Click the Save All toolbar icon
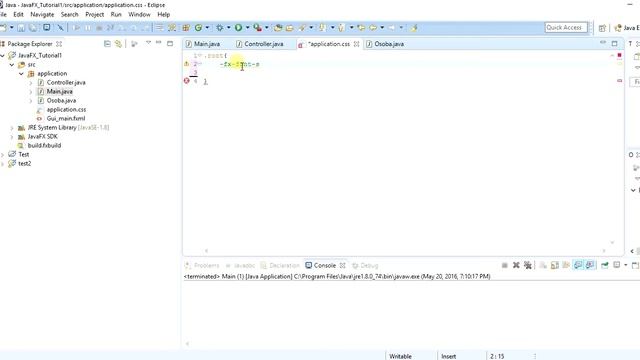The width and height of the screenshot is (640, 360). point(33,28)
